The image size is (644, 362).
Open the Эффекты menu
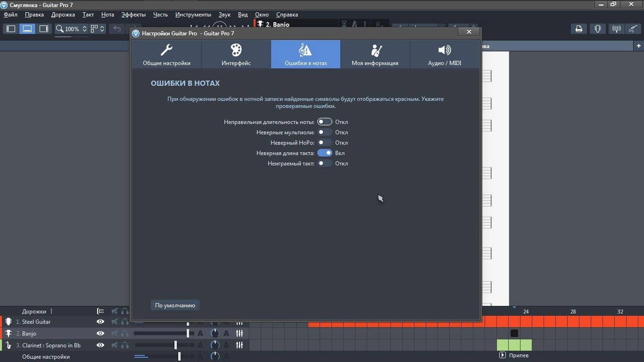[x=133, y=15]
